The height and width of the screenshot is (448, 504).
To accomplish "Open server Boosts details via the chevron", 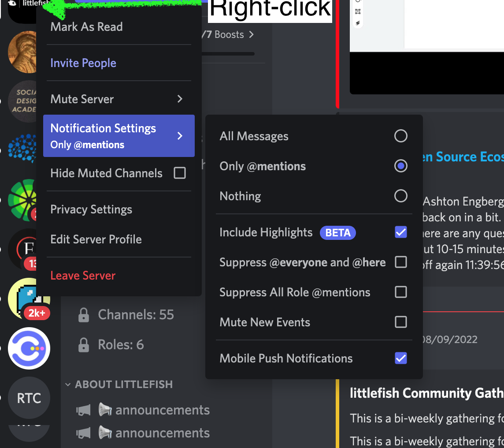I will pyautogui.click(x=251, y=34).
